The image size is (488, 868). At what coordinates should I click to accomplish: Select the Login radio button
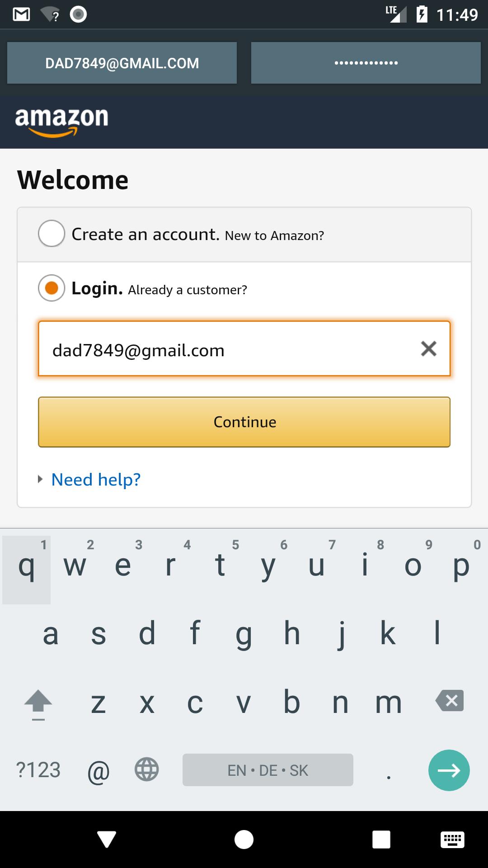[x=52, y=288]
